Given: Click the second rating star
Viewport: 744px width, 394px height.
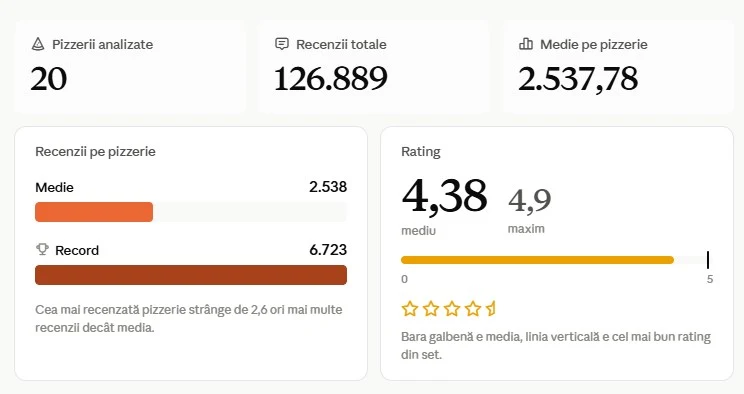Looking at the screenshot, I should (x=431, y=309).
